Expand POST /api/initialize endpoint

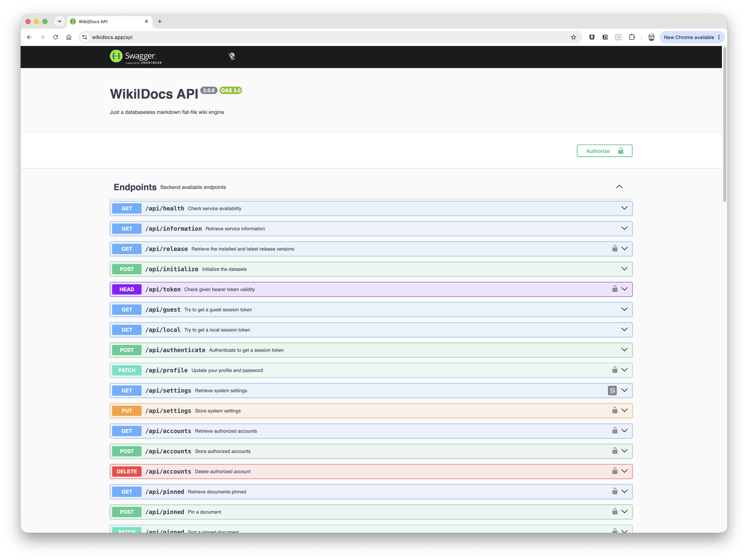pyautogui.click(x=371, y=269)
